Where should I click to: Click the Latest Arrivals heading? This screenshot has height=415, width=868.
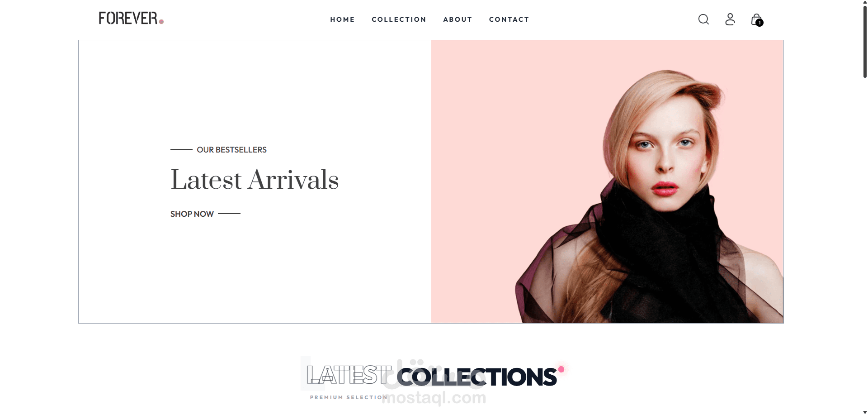[x=255, y=180]
